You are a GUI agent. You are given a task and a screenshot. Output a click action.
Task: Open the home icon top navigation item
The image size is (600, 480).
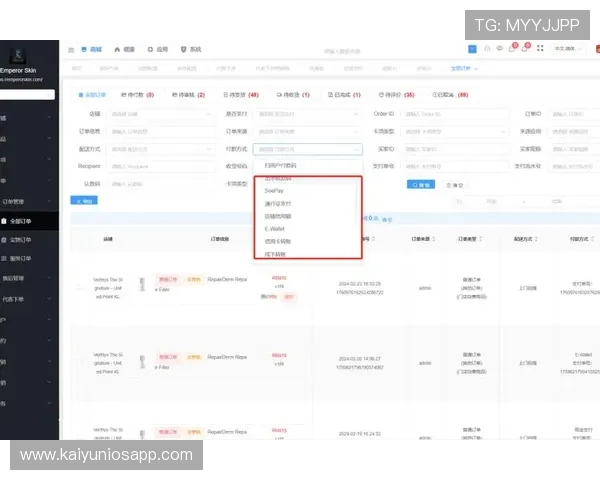pyautogui.click(x=125, y=49)
